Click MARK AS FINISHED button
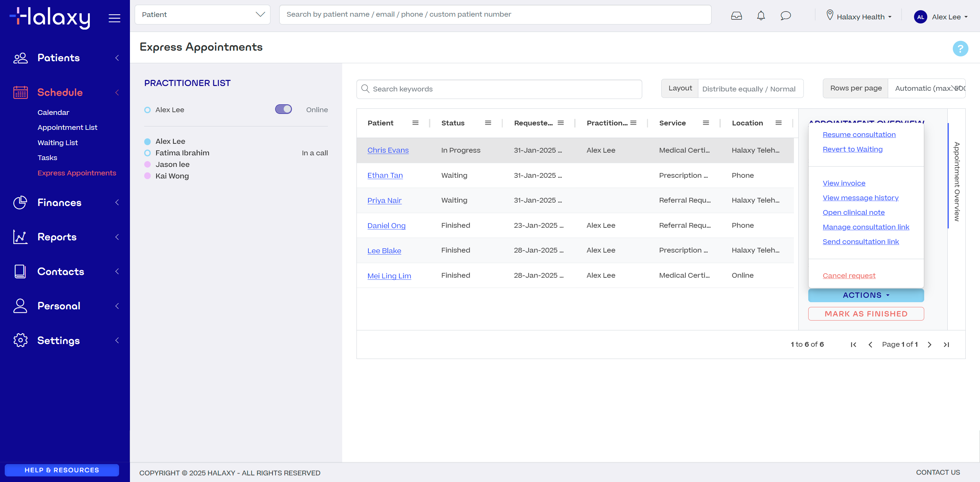Viewport: 980px width, 482px height. (866, 314)
